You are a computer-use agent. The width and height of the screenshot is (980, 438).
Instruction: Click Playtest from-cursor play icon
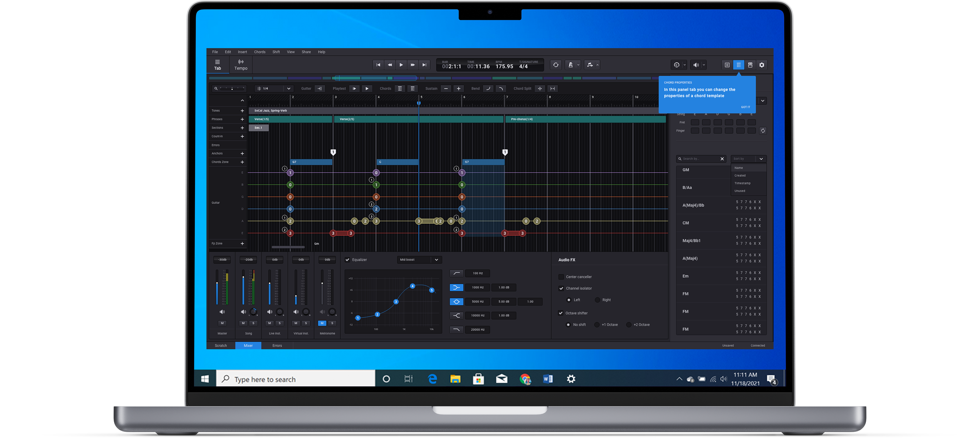point(354,88)
